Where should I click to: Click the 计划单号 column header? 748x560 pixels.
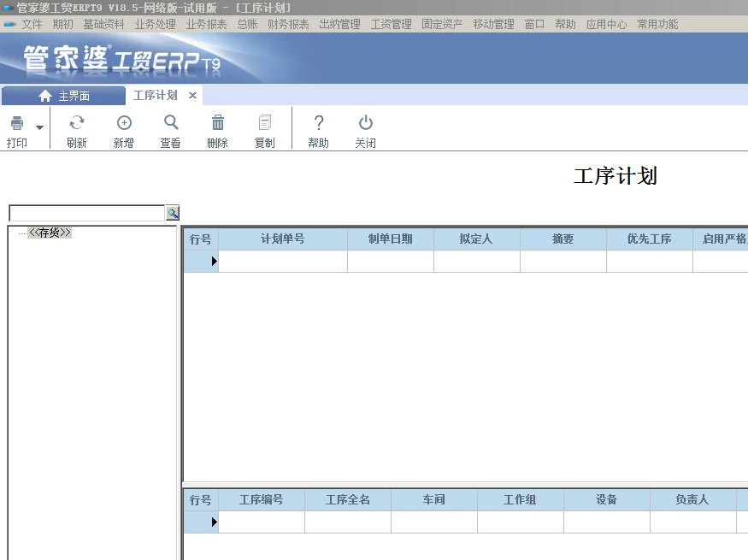282,239
